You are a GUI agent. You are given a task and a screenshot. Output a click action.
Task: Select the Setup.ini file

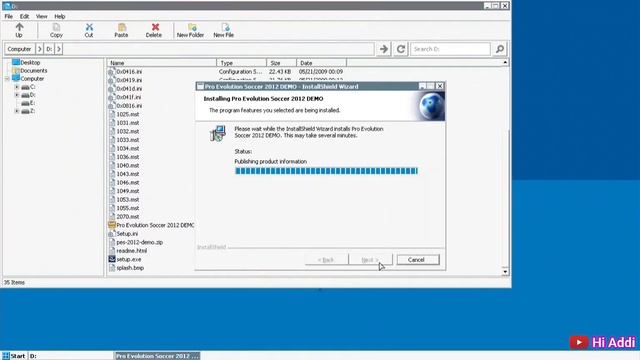[123, 234]
